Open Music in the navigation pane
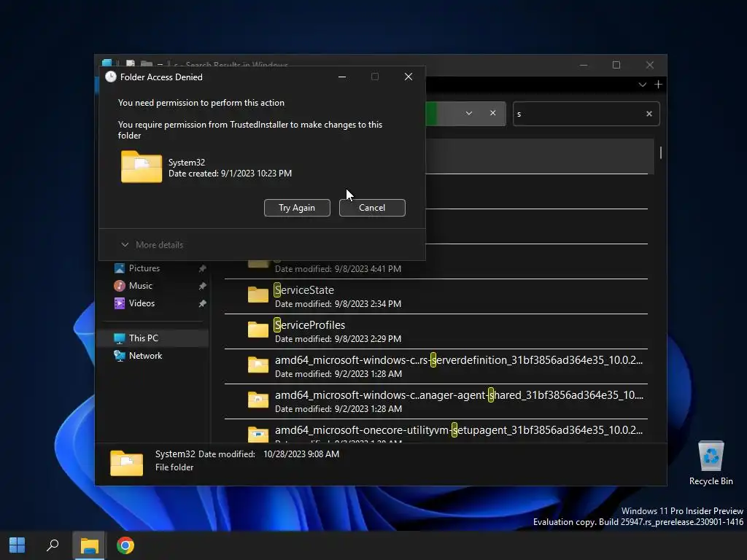 (141, 286)
